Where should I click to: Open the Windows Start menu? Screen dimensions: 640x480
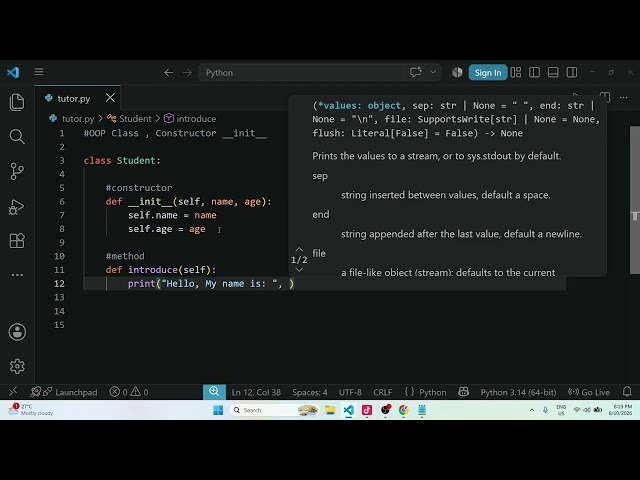[218, 410]
